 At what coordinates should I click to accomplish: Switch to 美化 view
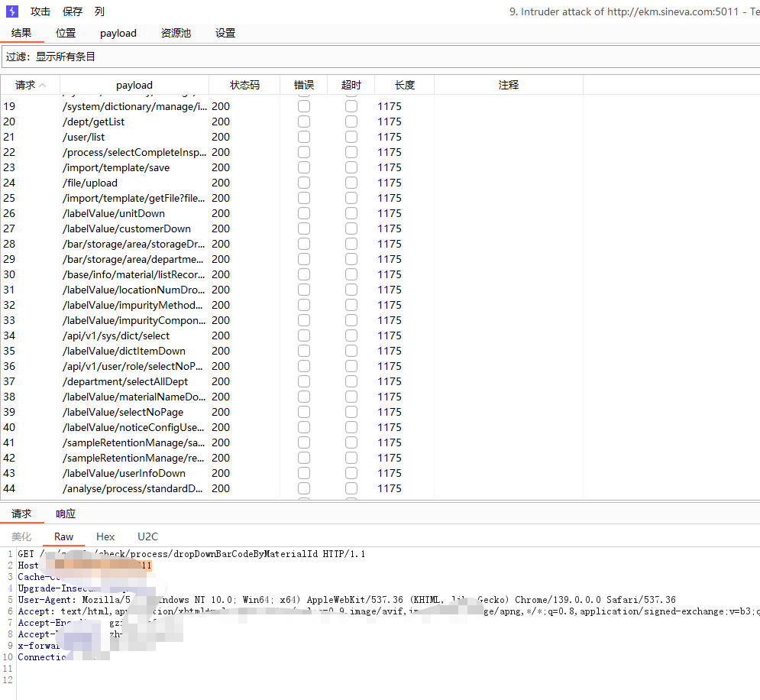(x=21, y=536)
